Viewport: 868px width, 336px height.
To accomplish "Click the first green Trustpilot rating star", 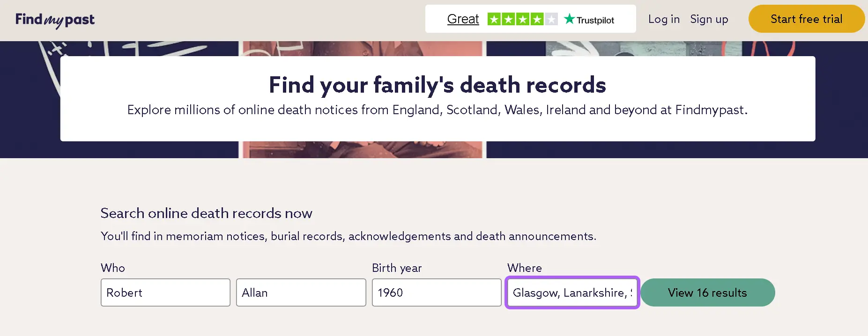I will [494, 19].
